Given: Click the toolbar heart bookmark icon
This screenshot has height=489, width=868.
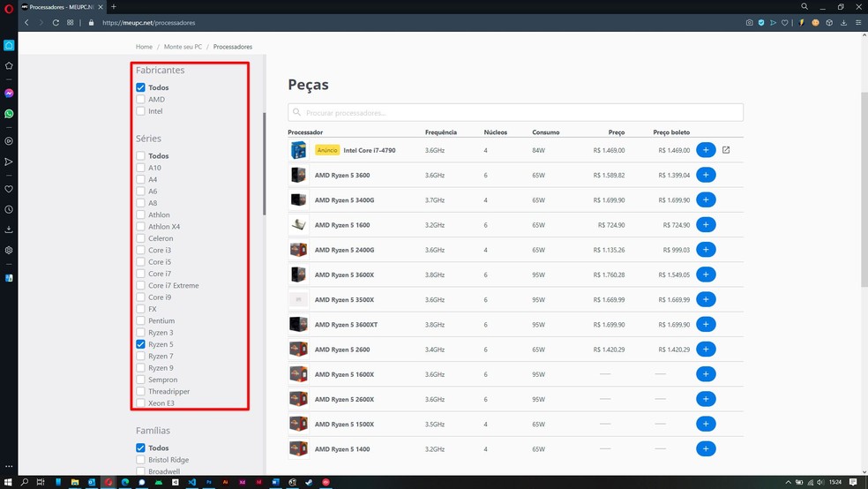Looking at the screenshot, I should tap(784, 23).
